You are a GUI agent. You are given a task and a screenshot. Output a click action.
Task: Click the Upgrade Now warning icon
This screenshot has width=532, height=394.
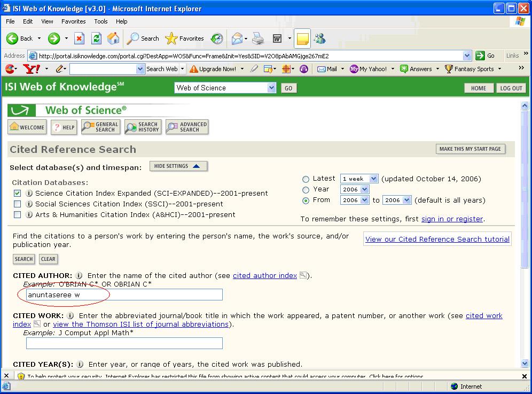pyautogui.click(x=194, y=69)
